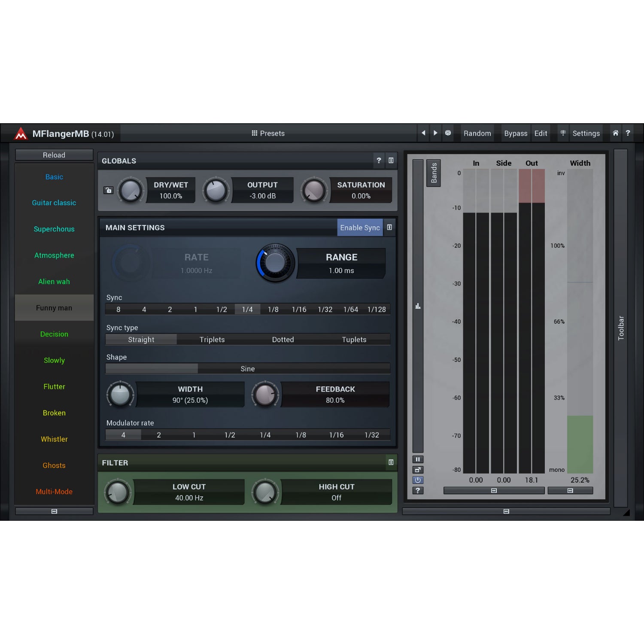The image size is (644, 644).
Task: Open Globals section preset menu icon
Action: pos(391,161)
